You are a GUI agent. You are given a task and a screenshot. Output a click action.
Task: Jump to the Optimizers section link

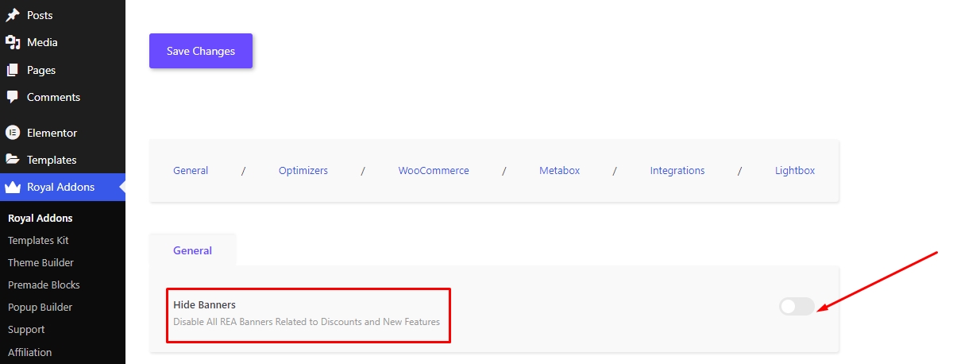pyautogui.click(x=303, y=170)
